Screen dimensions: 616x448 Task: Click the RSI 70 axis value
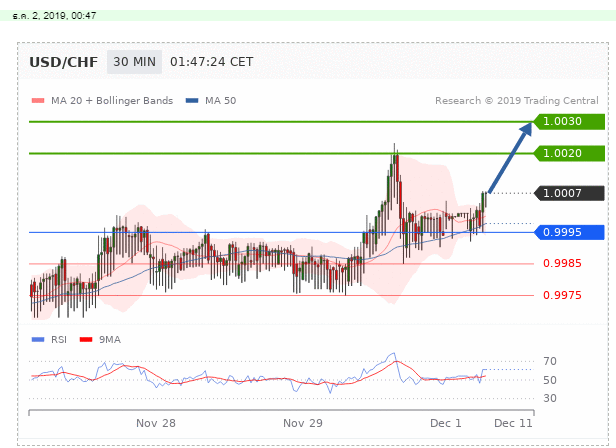point(550,361)
